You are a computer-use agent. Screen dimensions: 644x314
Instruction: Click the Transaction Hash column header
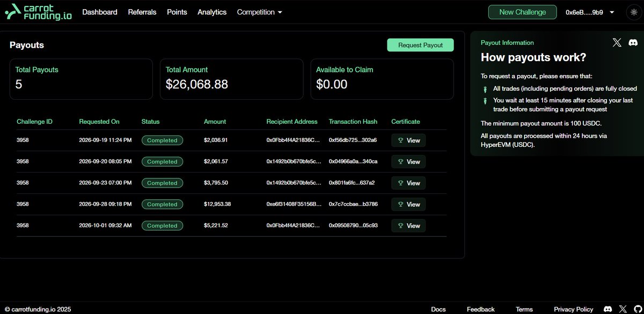click(x=353, y=122)
